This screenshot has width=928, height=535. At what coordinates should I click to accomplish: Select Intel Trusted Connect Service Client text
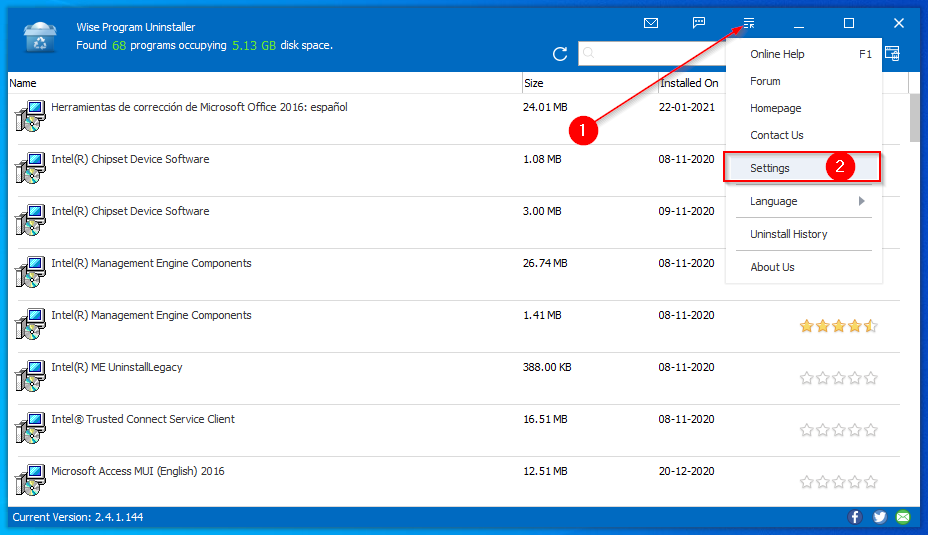tap(143, 419)
